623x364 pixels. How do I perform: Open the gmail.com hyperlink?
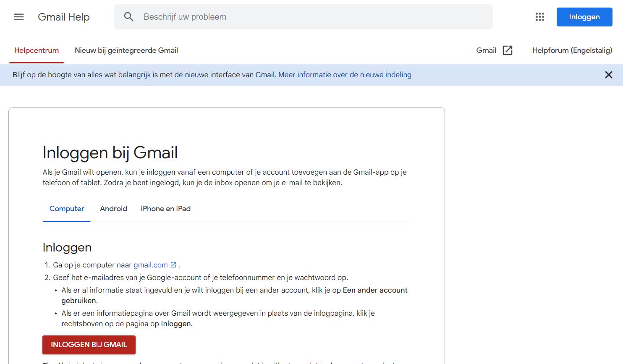pos(151,264)
